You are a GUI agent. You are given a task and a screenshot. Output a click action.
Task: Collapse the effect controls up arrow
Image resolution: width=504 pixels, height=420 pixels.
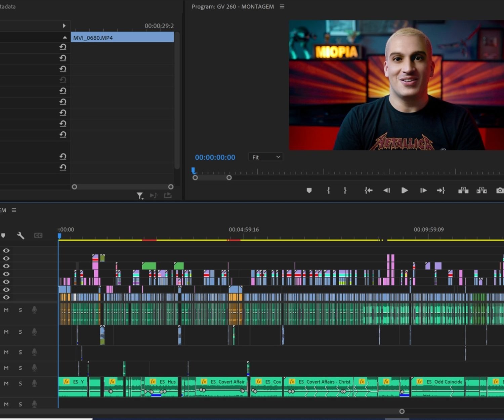point(65,37)
